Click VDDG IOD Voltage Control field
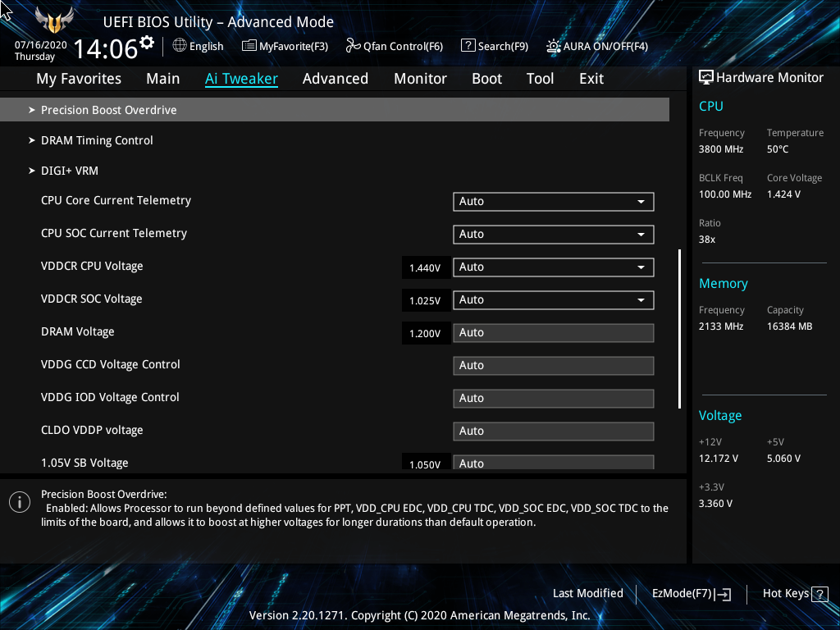Image resolution: width=840 pixels, height=630 pixels. tap(554, 399)
